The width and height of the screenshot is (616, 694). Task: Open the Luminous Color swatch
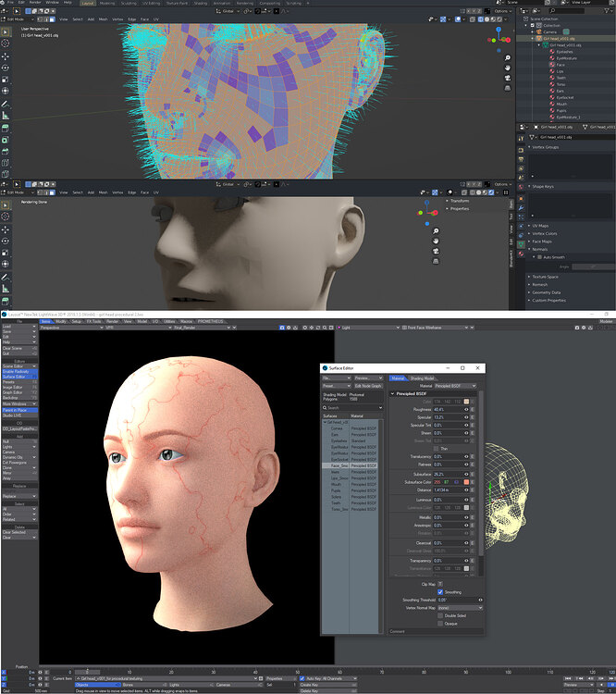[466, 508]
